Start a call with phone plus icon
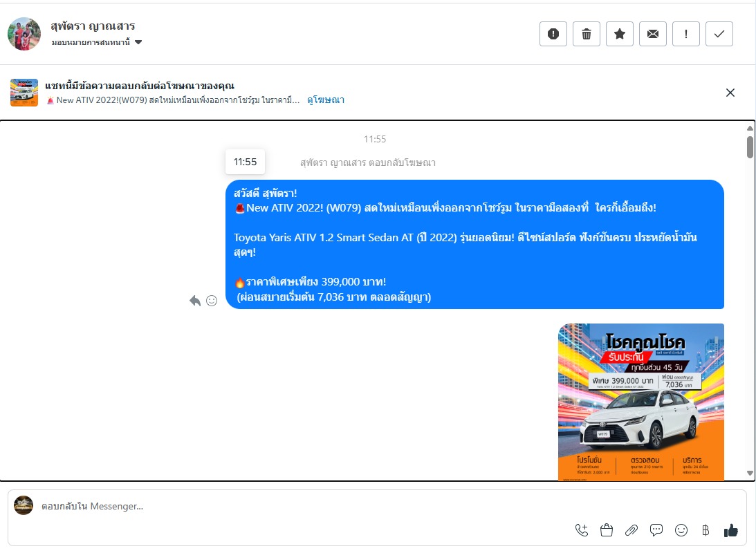This screenshot has width=756, height=553. (x=582, y=530)
